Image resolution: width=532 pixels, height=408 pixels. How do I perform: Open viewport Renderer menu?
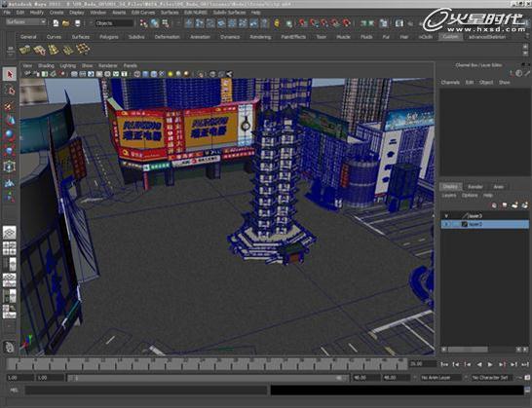[x=107, y=65]
